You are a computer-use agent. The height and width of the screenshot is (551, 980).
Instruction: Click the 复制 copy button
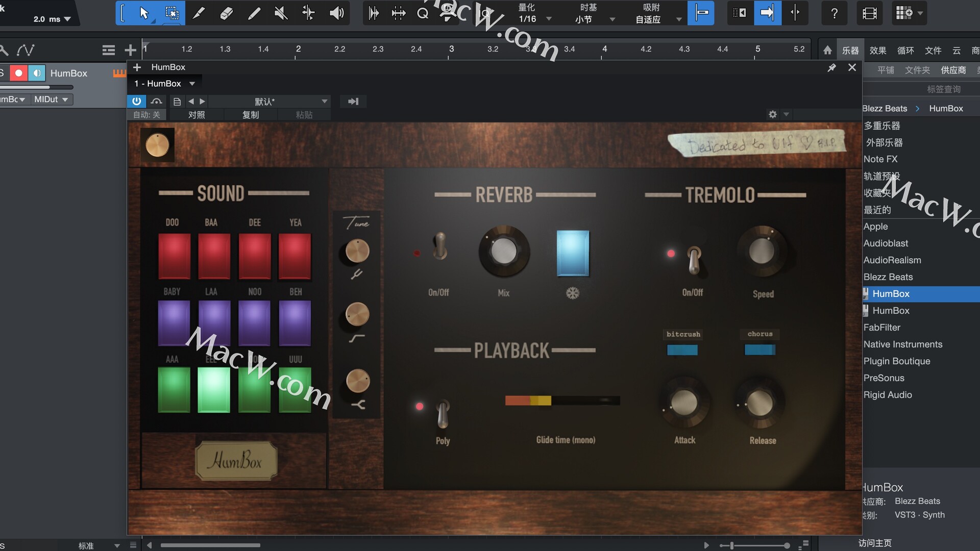pos(251,115)
